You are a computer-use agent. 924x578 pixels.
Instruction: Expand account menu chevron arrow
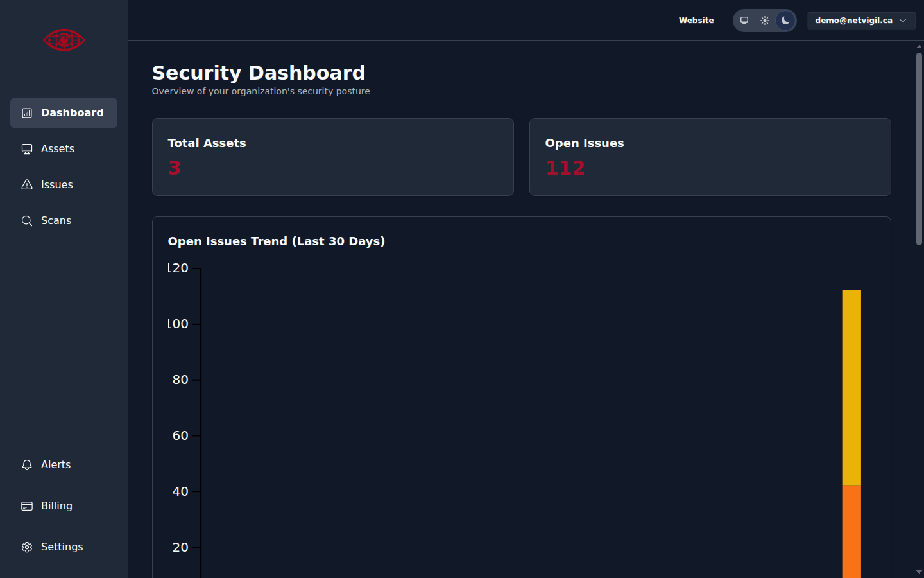(903, 21)
